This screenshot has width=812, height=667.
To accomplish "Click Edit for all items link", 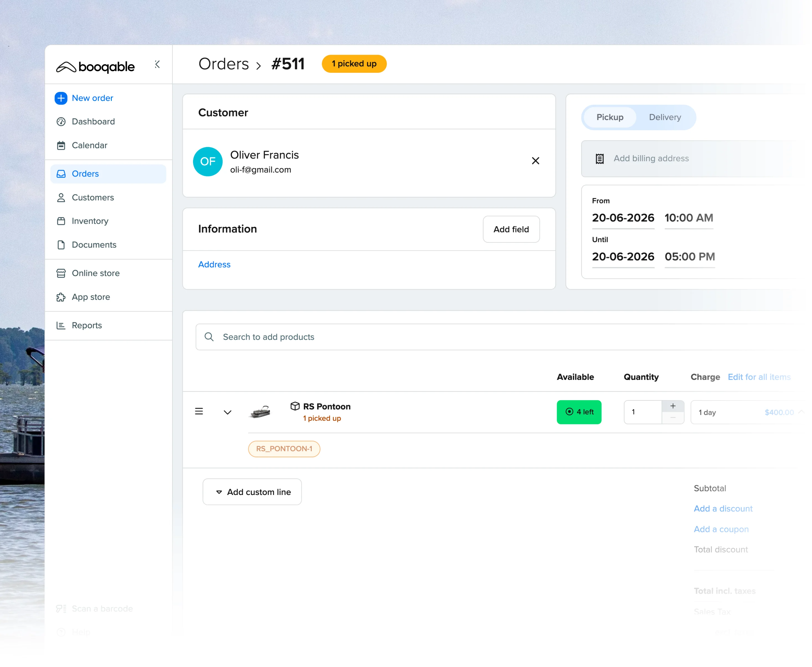I will pyautogui.click(x=759, y=377).
